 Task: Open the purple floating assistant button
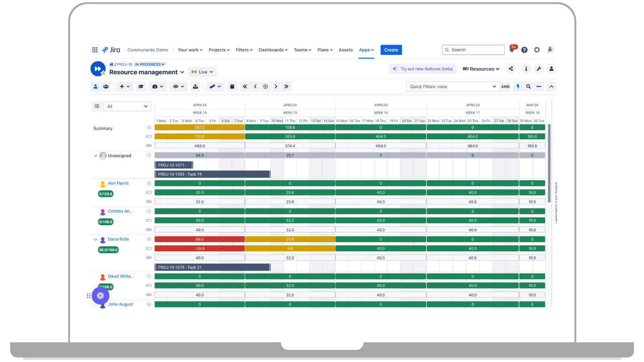click(x=101, y=296)
